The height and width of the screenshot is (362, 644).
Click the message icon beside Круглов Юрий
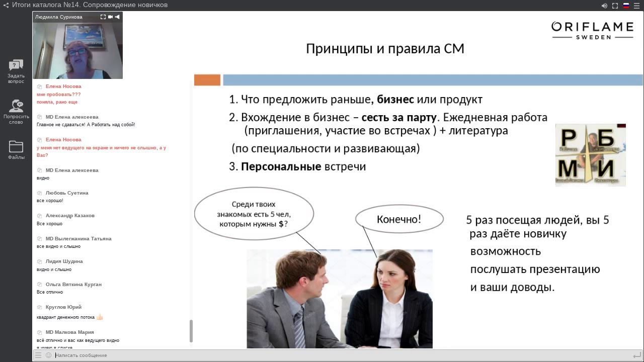tap(40, 307)
